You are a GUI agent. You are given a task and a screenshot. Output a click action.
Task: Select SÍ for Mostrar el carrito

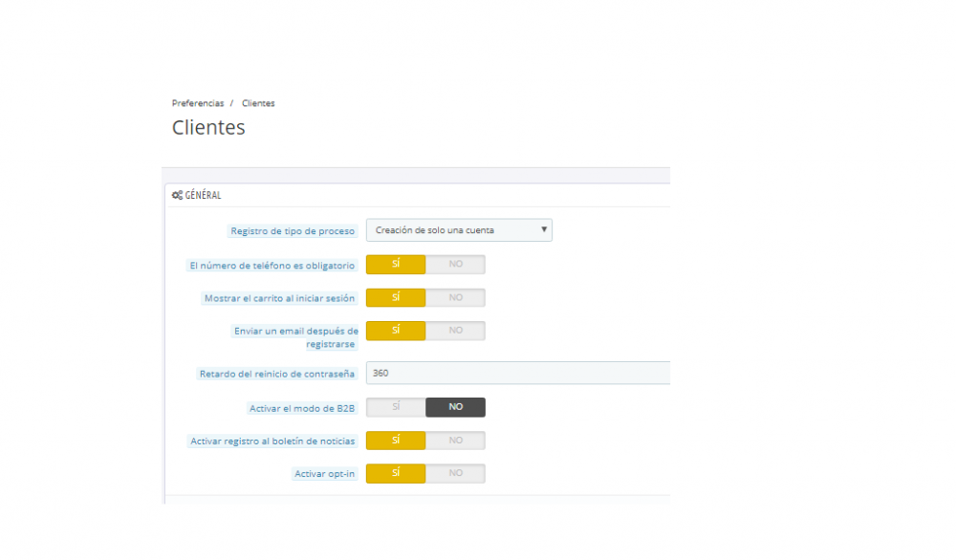(396, 297)
